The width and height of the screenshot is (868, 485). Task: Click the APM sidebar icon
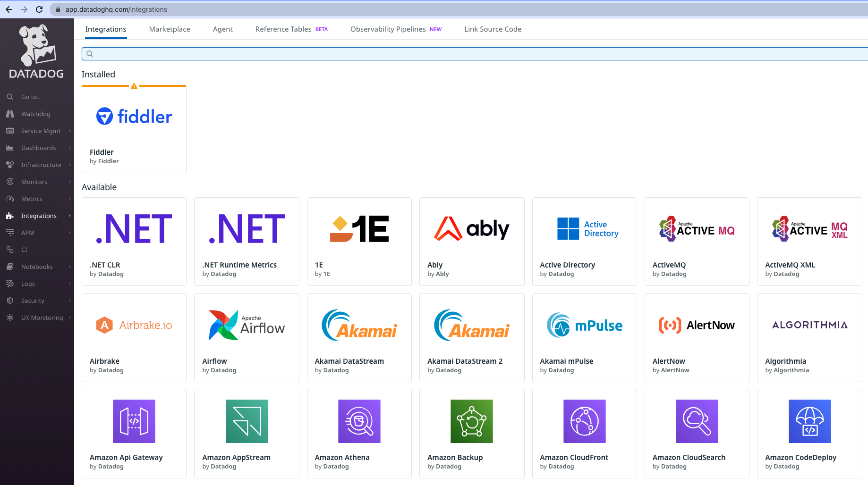click(10, 233)
